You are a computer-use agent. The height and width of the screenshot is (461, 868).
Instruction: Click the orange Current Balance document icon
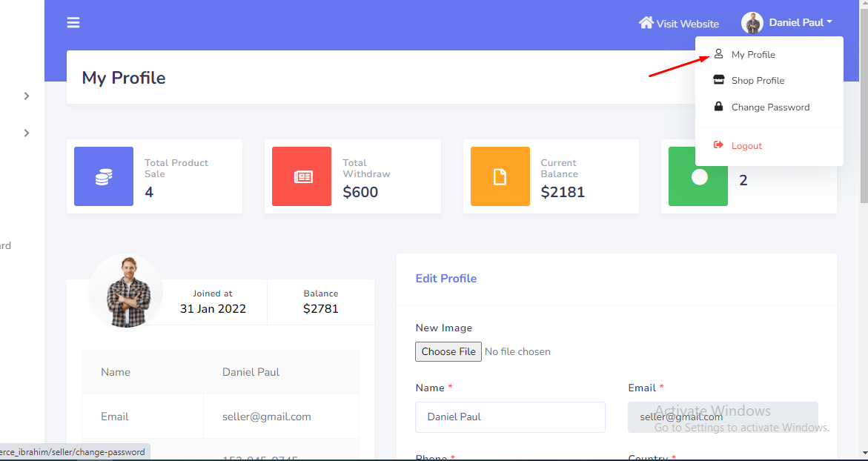click(500, 176)
